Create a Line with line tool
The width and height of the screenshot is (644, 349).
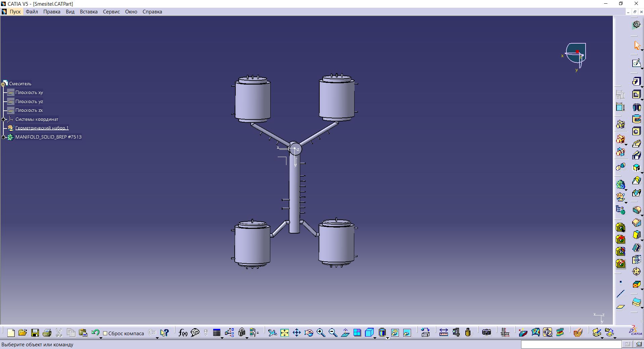click(x=620, y=294)
